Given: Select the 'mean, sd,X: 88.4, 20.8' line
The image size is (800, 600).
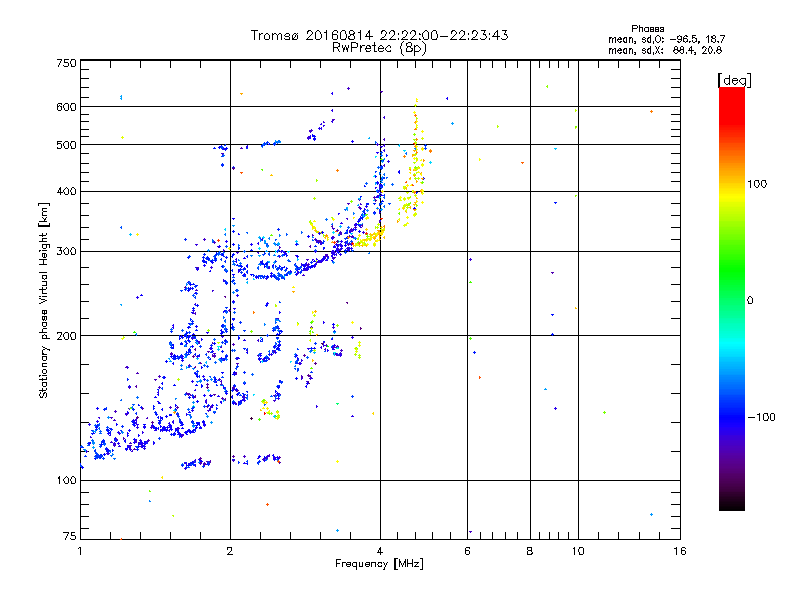Looking at the screenshot, I should [665, 50].
